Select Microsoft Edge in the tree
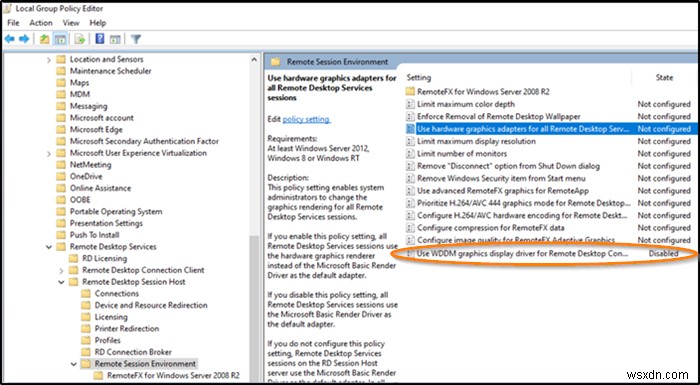 (96, 130)
